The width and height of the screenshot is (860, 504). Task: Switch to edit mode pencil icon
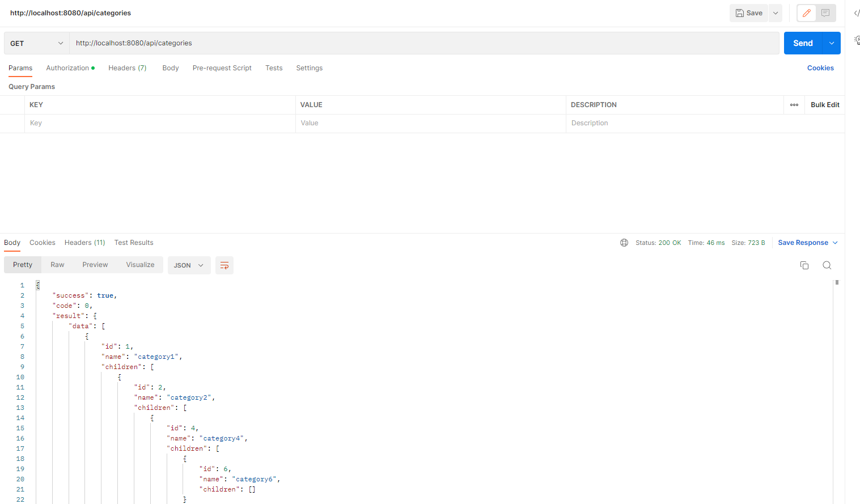(807, 13)
